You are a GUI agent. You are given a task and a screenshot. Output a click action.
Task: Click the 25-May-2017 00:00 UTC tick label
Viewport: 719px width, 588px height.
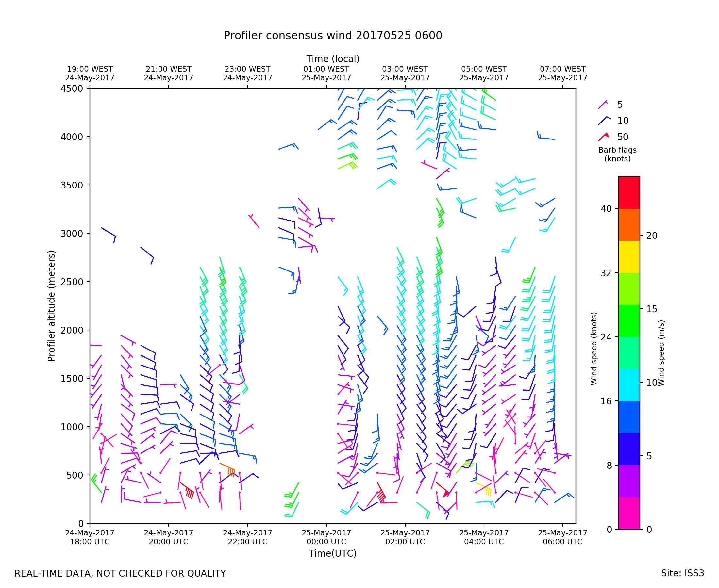(326, 537)
